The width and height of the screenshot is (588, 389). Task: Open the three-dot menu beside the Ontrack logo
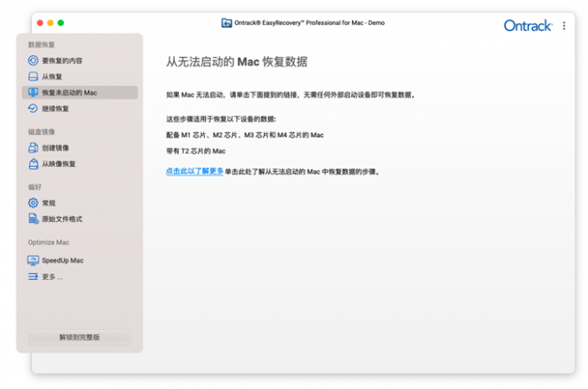564,25
